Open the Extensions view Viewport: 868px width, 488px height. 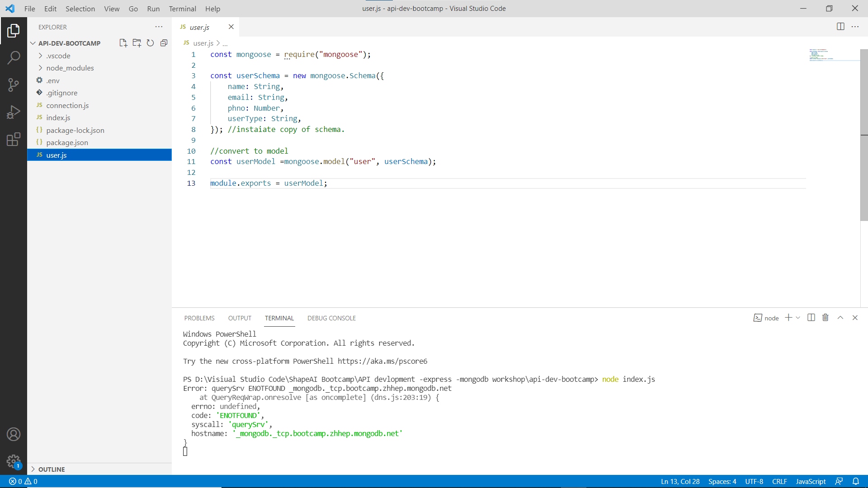pyautogui.click(x=14, y=139)
